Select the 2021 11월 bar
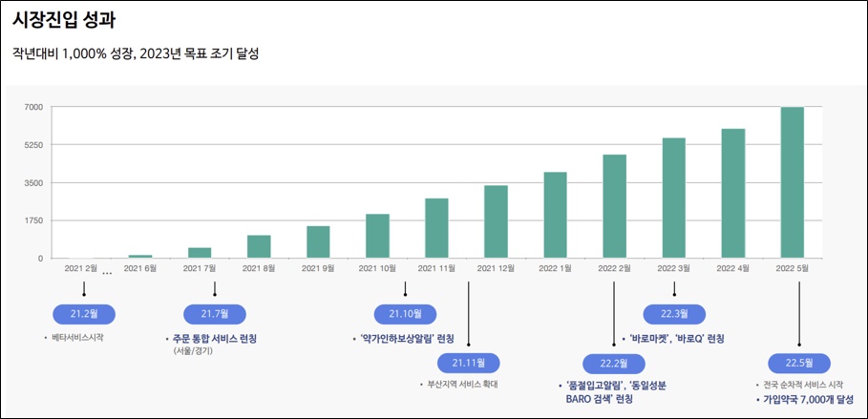Viewport: 868px width, 419px height. [436, 228]
